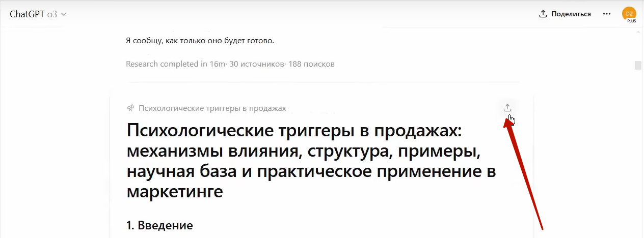Viewport: 644px width, 238px height.
Task: Click the scrollbar up arrow
Action: [638, 31]
